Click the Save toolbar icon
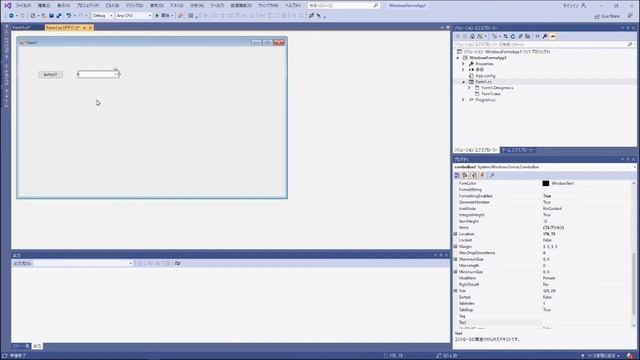This screenshot has width=640, height=360. click(51, 16)
